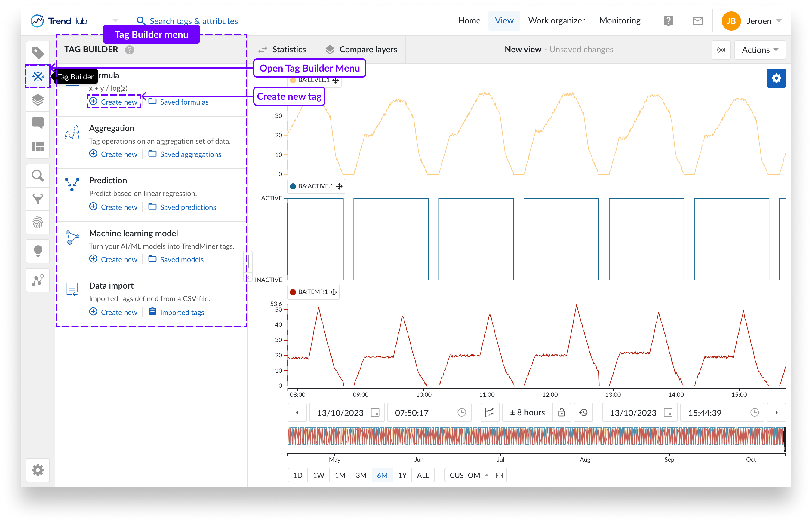Viewport: 812px width, 523px height.
Task: Toggle the time span lock icon
Action: coord(561,412)
